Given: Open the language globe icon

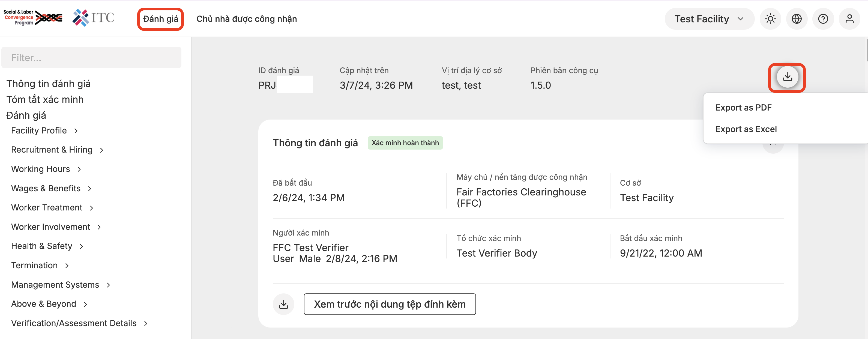Looking at the screenshot, I should tap(797, 19).
